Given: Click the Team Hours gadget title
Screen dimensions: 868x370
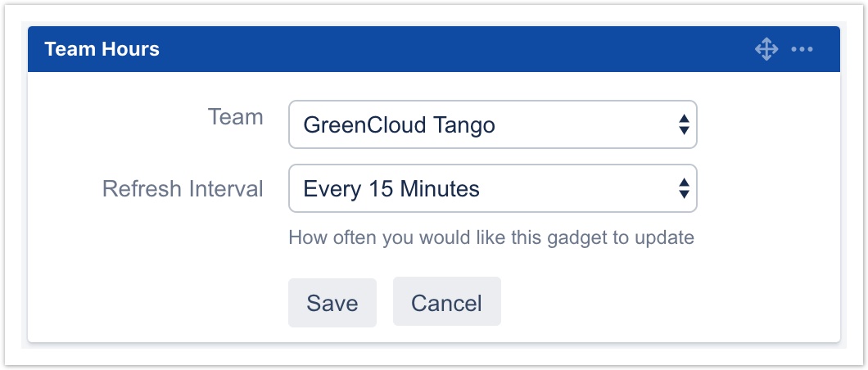Looking at the screenshot, I should click(102, 49).
